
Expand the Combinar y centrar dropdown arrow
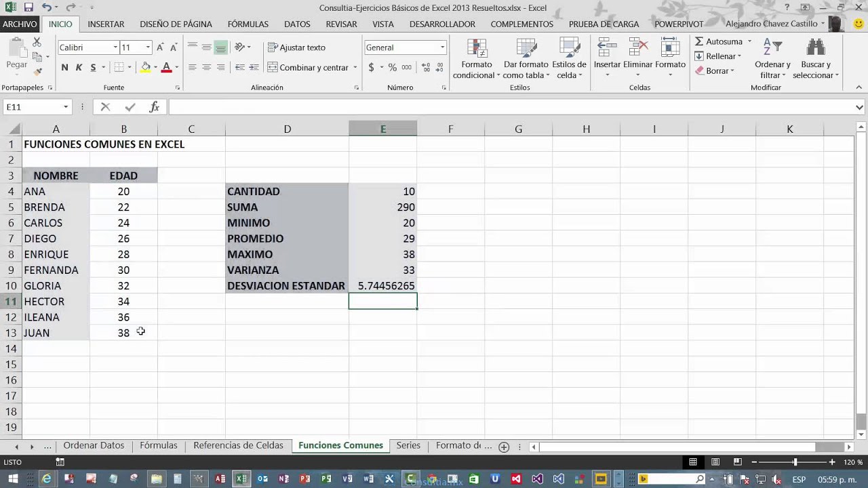click(355, 67)
